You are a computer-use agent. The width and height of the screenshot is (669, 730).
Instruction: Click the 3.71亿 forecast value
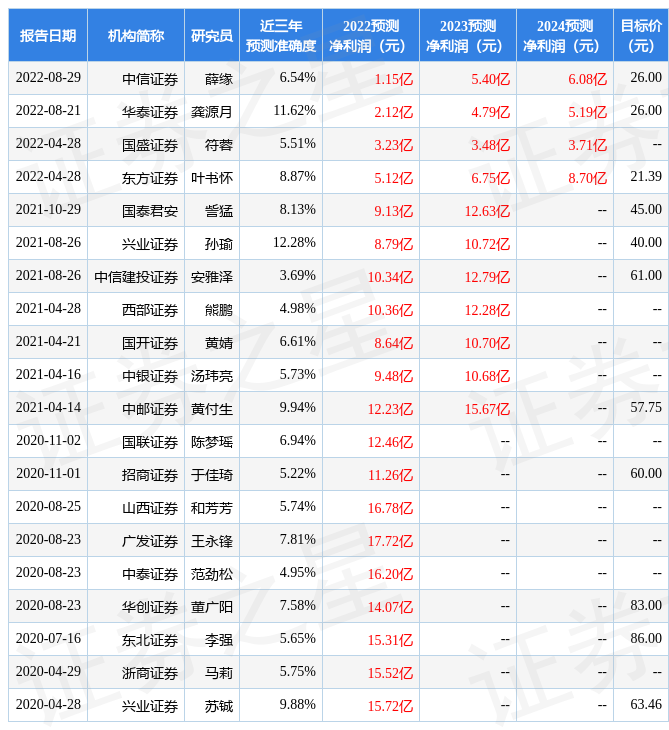click(x=588, y=145)
